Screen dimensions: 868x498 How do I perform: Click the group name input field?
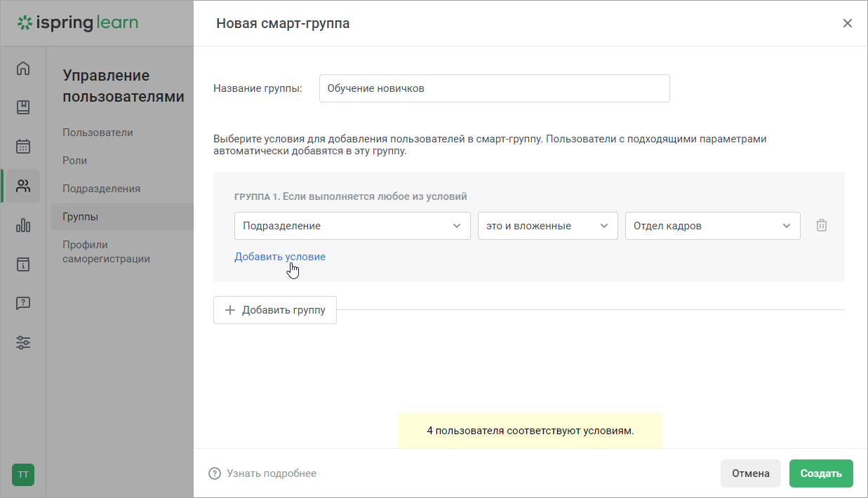point(495,88)
